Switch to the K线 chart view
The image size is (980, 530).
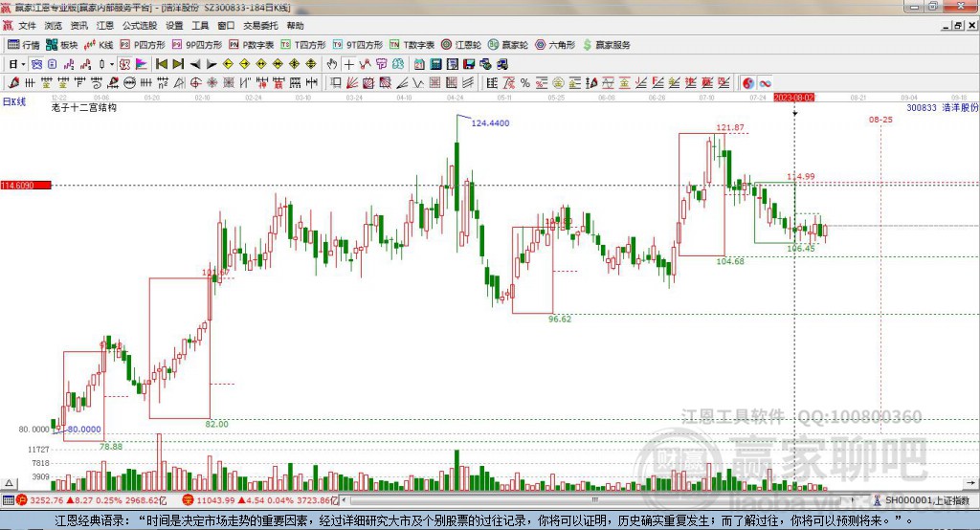pyautogui.click(x=99, y=45)
